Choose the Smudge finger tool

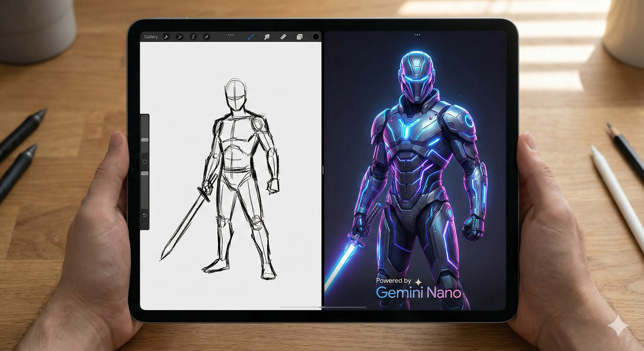[267, 37]
